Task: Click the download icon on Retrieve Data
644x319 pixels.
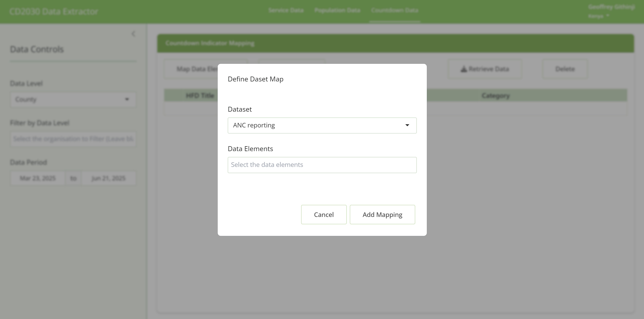Action: (x=464, y=69)
